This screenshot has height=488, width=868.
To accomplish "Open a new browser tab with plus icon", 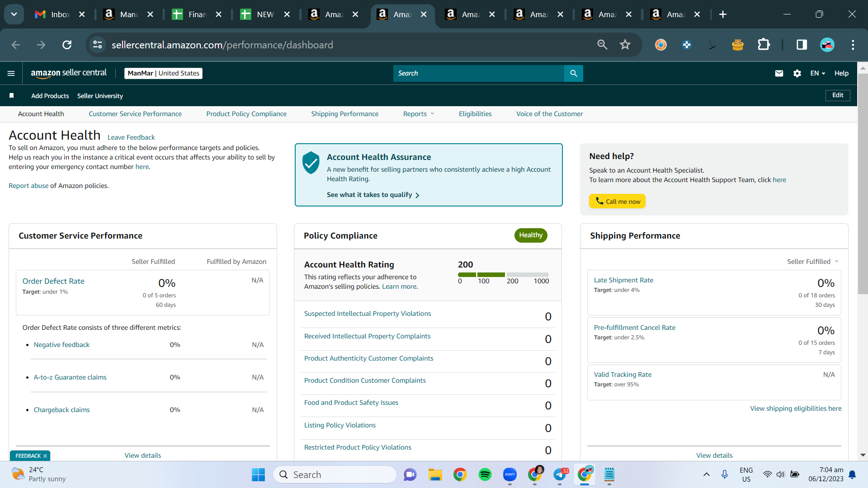I will (723, 14).
